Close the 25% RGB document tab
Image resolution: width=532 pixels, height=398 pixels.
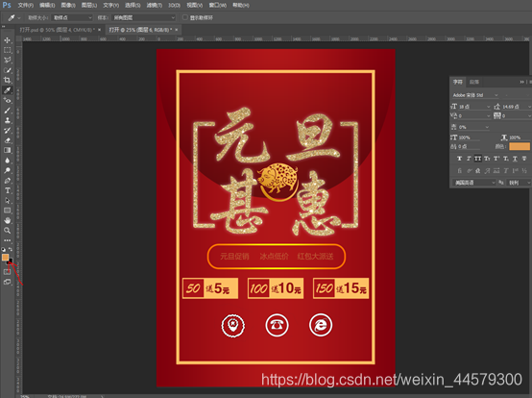[177, 30]
